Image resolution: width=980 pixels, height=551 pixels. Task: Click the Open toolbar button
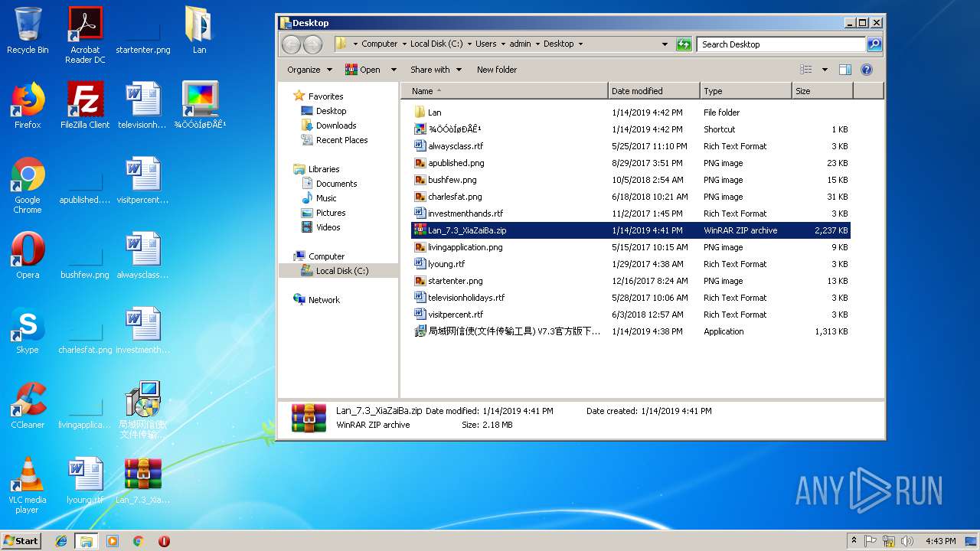pos(364,70)
